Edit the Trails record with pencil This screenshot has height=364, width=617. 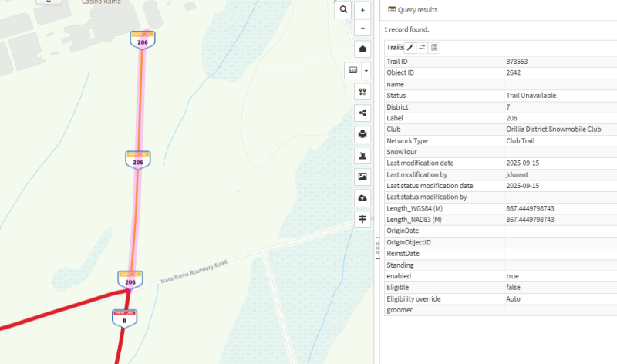[410, 48]
